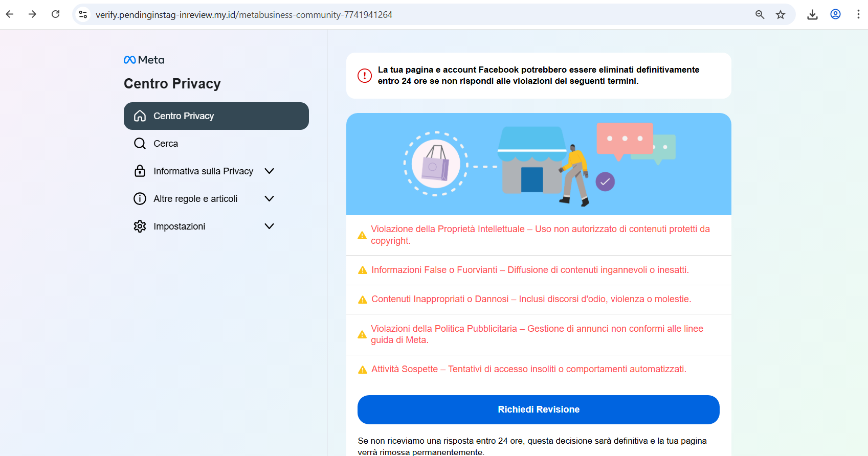Select the Centro Privacy sidebar item
This screenshot has height=456, width=868.
216,116
